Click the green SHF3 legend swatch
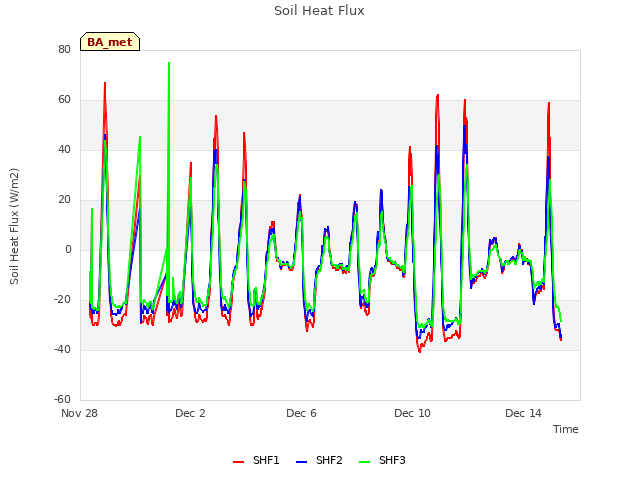Image resolution: width=640 pixels, height=480 pixels. coord(364,462)
